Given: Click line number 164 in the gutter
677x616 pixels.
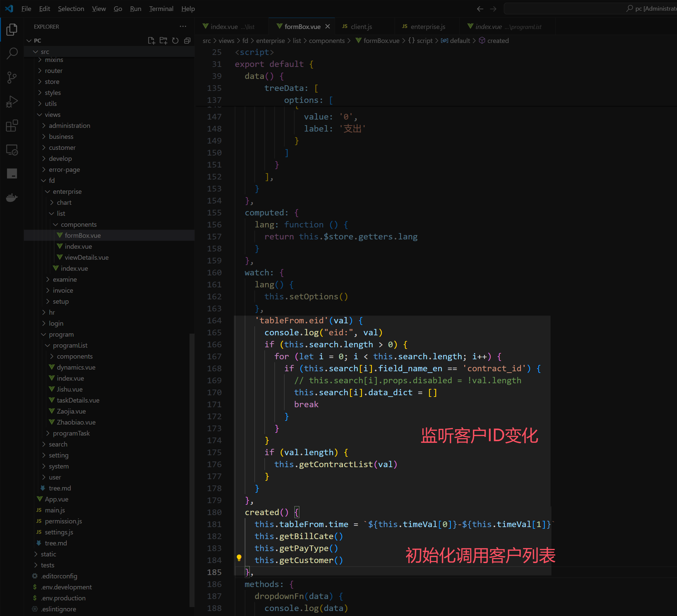Looking at the screenshot, I should tap(214, 321).
